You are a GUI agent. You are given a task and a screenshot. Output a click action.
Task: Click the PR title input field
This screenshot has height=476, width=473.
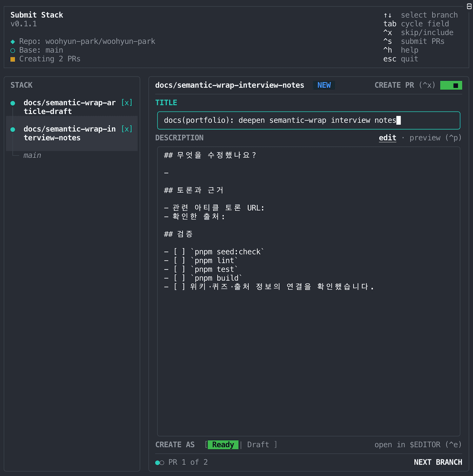309,120
